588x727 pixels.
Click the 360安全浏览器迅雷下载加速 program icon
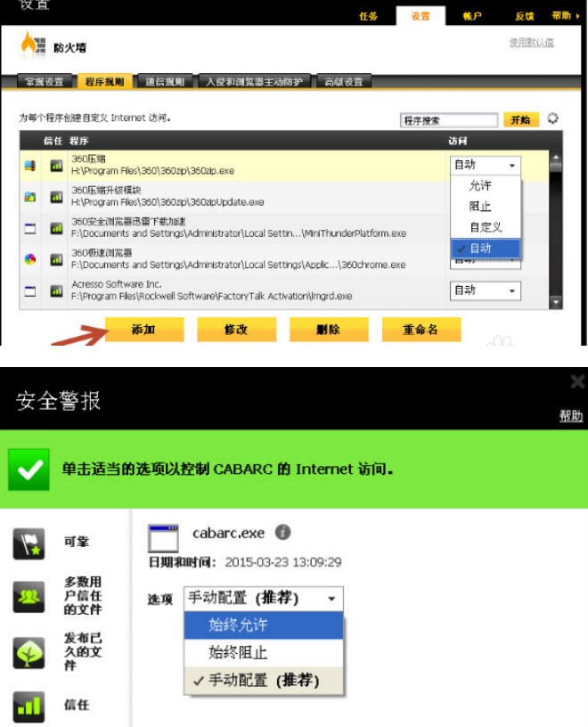coord(30,228)
